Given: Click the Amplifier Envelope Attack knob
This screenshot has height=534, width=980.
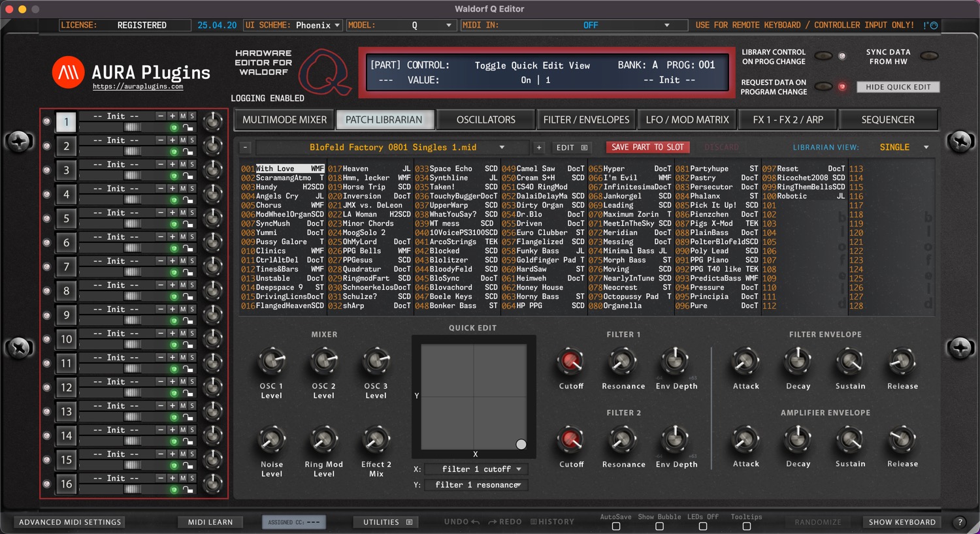Looking at the screenshot, I should tap(745, 439).
